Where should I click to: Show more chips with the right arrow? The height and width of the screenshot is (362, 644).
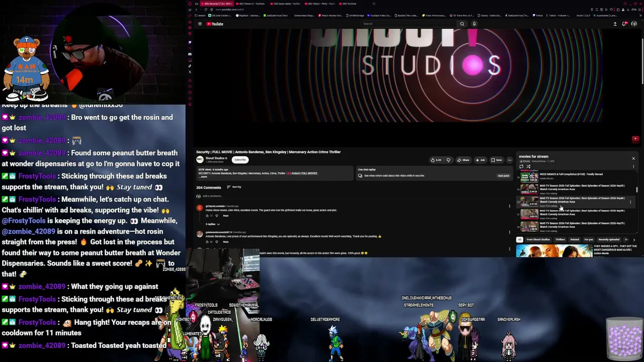[634, 240]
